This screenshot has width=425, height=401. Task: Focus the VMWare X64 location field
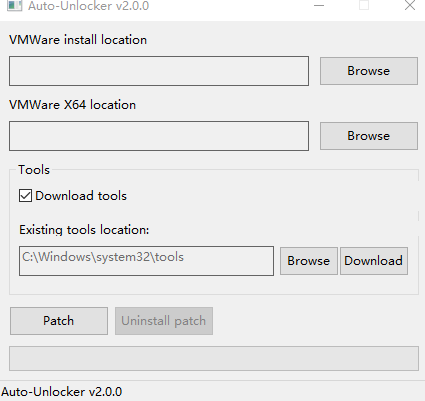pyautogui.click(x=159, y=136)
